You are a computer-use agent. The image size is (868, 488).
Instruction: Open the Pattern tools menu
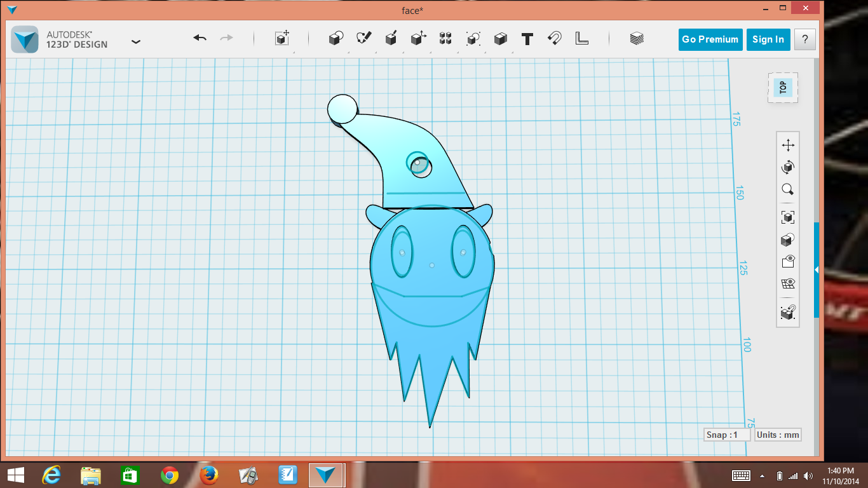coord(445,39)
